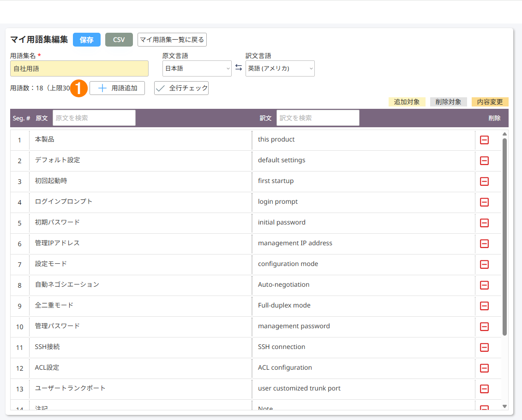Select source cell SSH接続

[140, 348]
